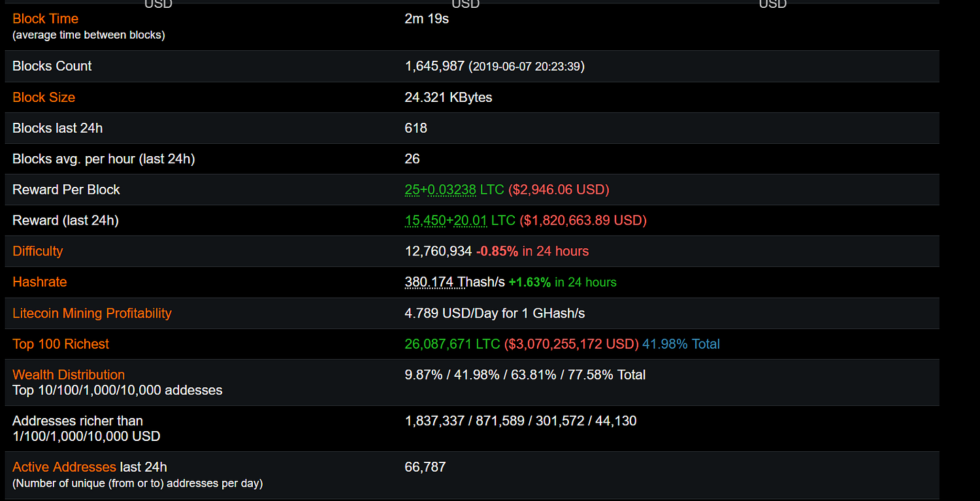Select the blocks per hour value 26
Screen dimensions: 980x501
[412, 159]
